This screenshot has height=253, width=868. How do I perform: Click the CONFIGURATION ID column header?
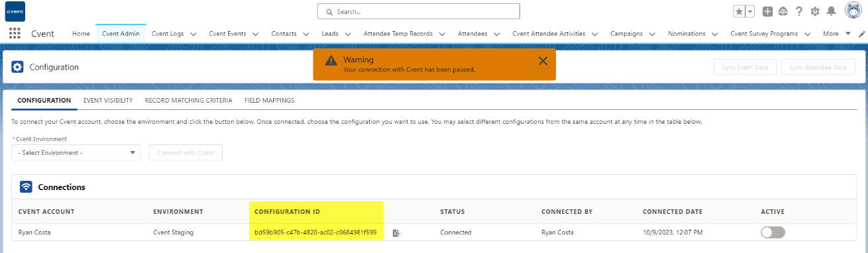coord(288,212)
